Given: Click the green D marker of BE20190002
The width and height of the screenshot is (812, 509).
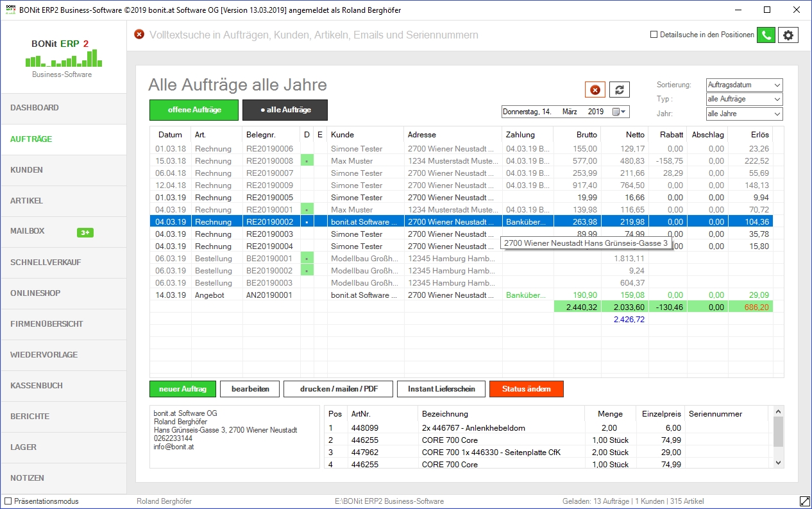Looking at the screenshot, I should pos(307,271).
